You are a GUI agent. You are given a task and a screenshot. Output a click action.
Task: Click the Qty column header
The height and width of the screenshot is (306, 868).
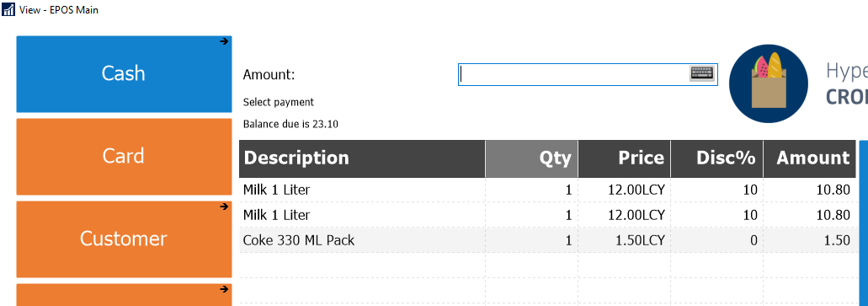tap(531, 158)
